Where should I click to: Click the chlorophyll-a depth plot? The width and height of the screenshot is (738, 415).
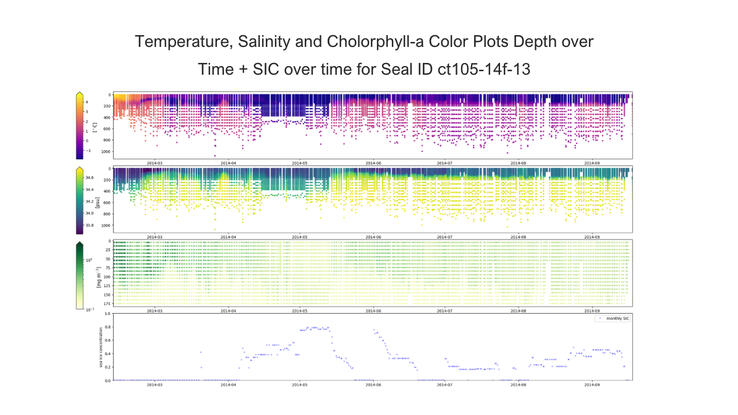[x=370, y=273]
